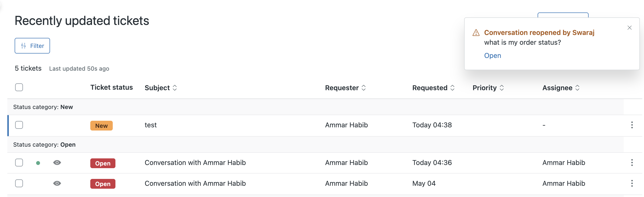
Task: Click the Filter button
Action: (32, 45)
